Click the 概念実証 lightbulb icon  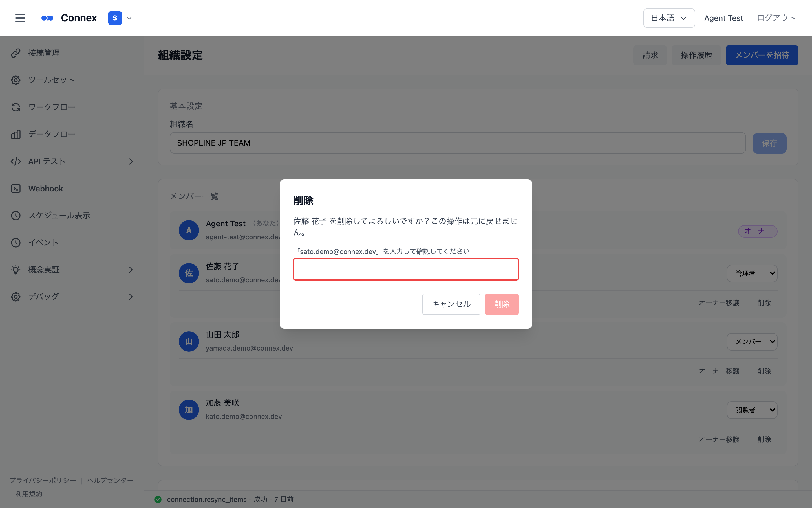click(x=16, y=270)
